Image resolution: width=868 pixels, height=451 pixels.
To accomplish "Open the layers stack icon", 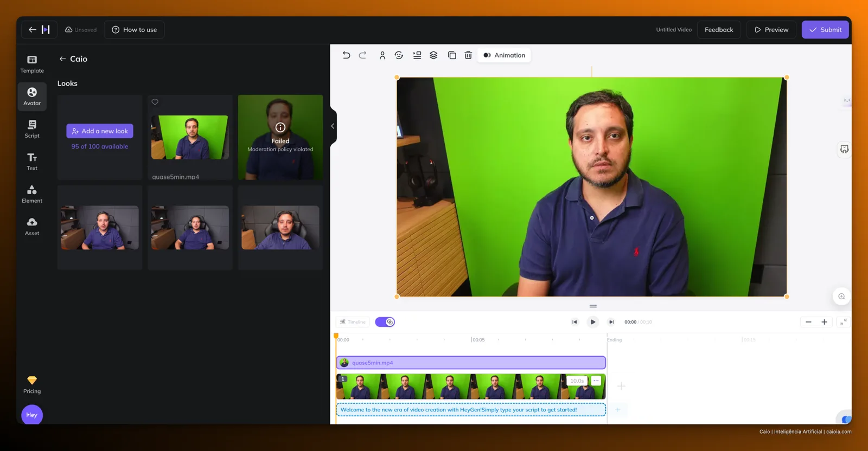I will [x=433, y=55].
